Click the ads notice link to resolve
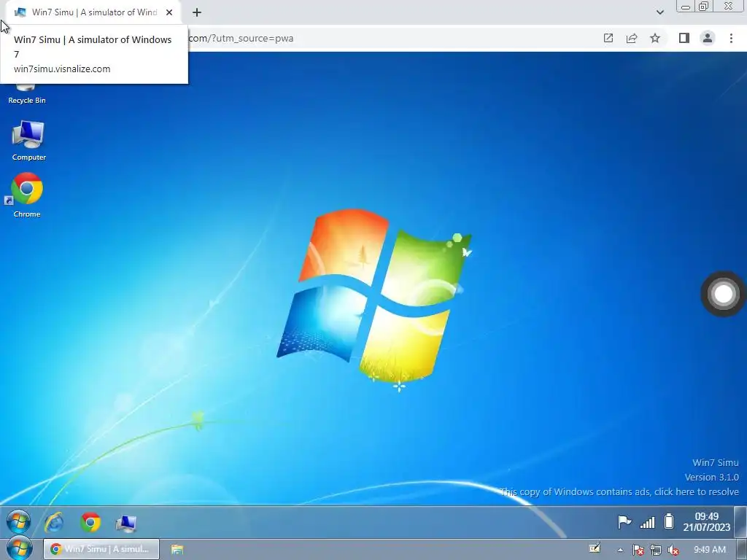This screenshot has width=747, height=560. [619, 492]
